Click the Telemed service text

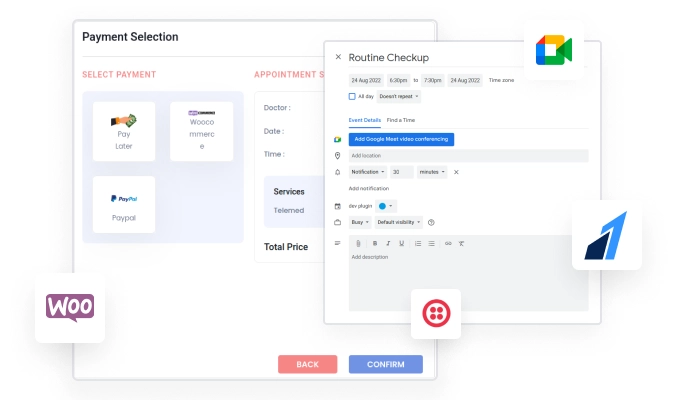[289, 210]
